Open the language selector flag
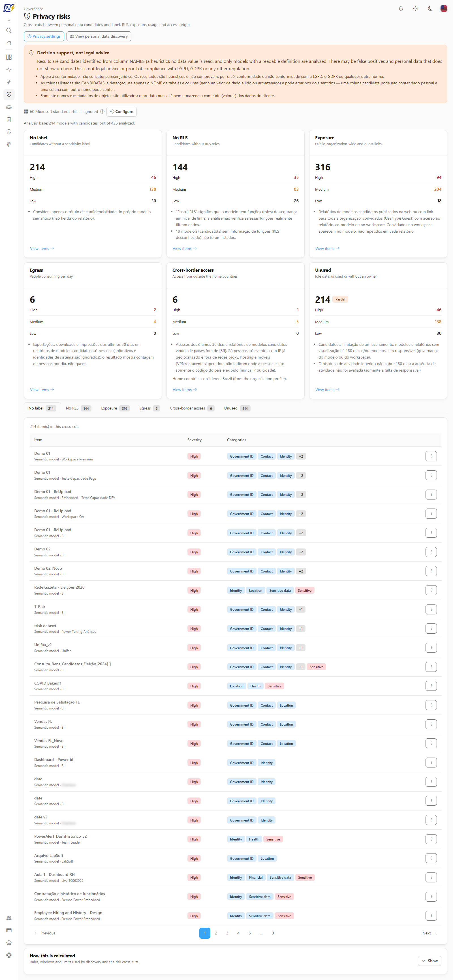453x980 pixels. pos(444,8)
